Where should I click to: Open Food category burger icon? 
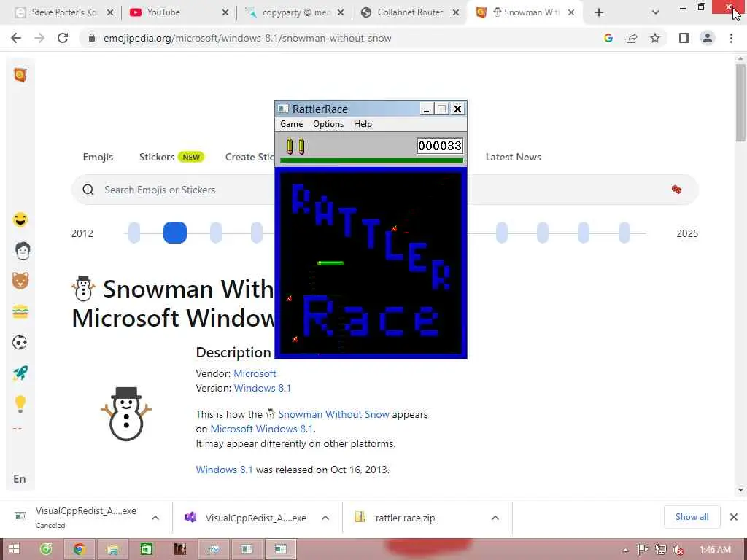click(20, 312)
